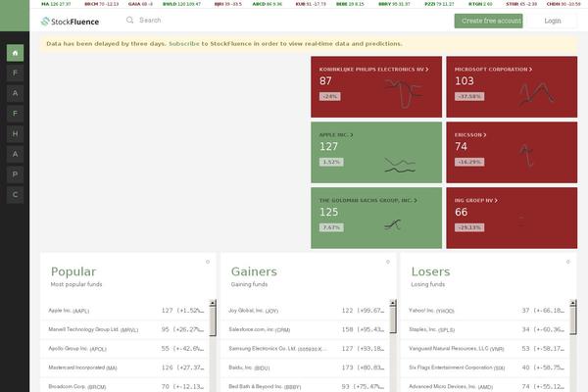Open the Philips Electronics sparkline chart
Viewport: 588px width, 392px height.
click(404, 93)
